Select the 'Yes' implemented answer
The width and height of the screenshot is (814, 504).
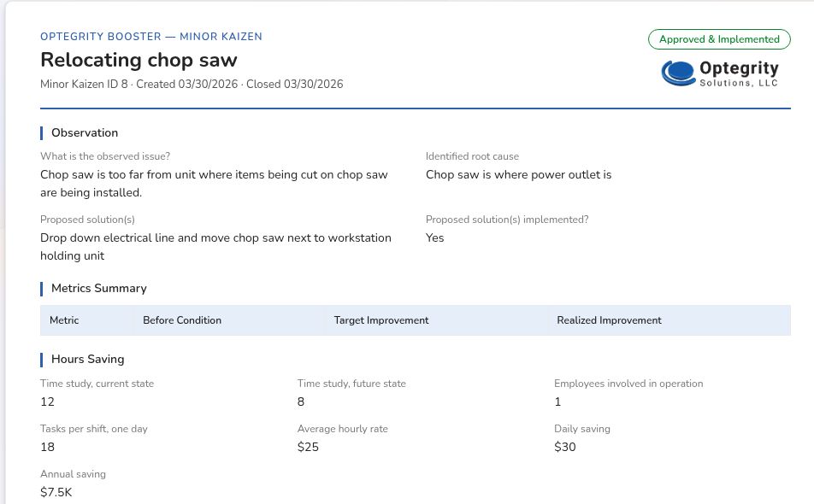pos(434,238)
